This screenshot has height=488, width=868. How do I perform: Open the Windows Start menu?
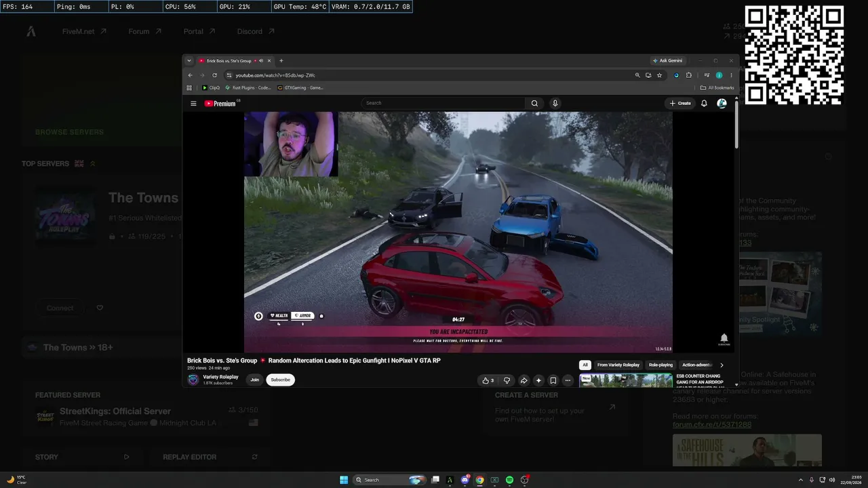(x=344, y=480)
